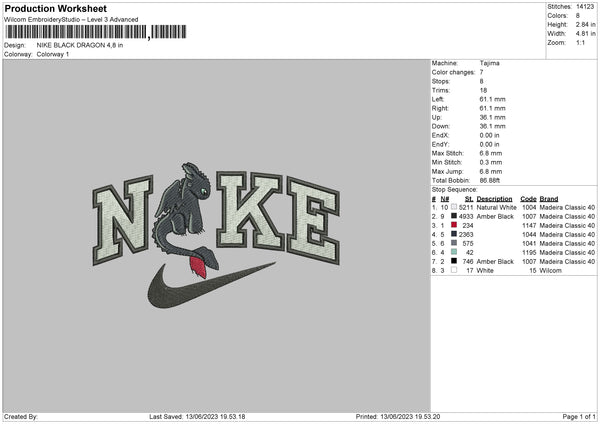
Task: Click the Trims value 18
Action: coord(483,90)
